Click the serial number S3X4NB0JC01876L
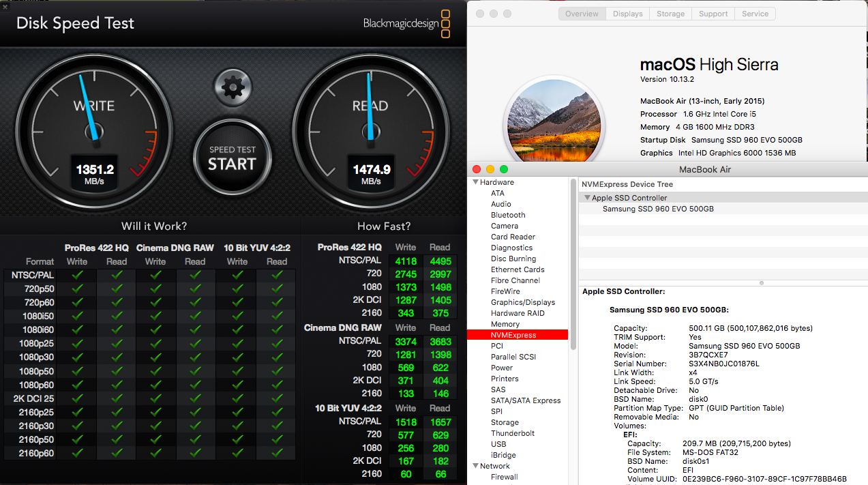Screen dimensions: 868x485 pyautogui.click(x=724, y=364)
